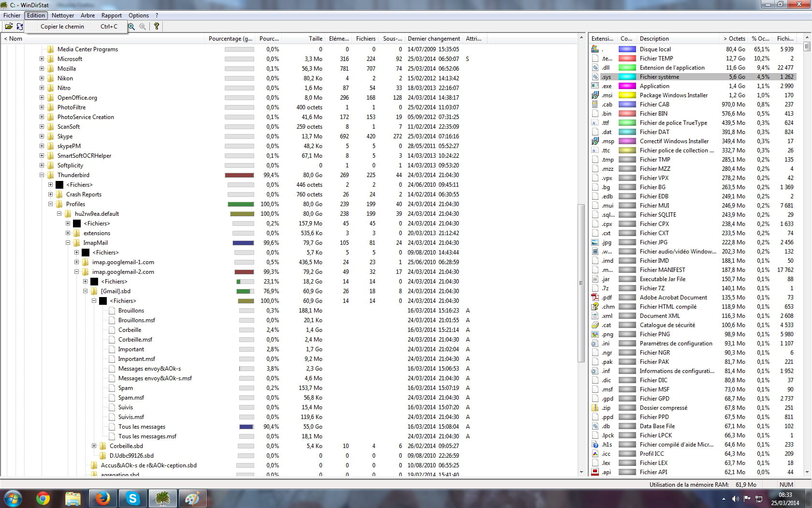Click the open folder toolbar icon

(9, 27)
